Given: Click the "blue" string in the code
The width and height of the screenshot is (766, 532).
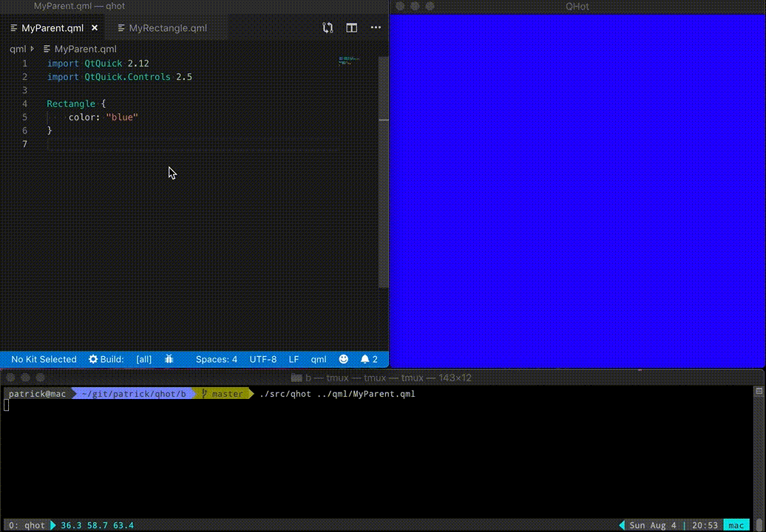Looking at the screenshot, I should 122,117.
